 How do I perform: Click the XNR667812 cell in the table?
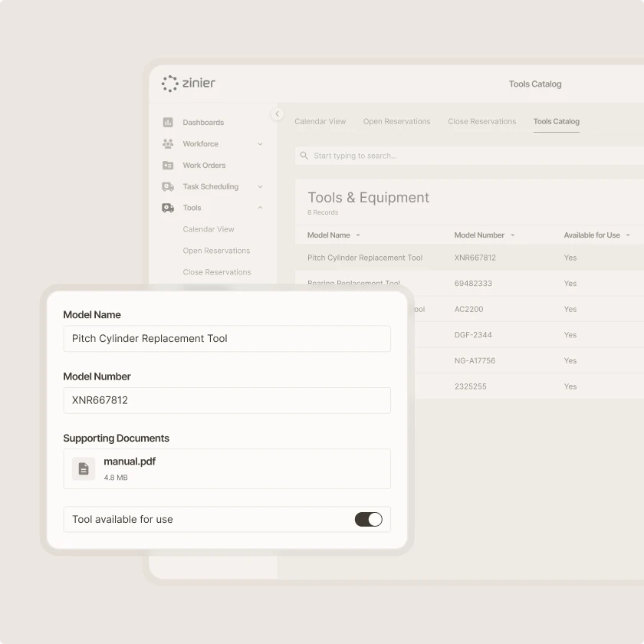tap(475, 258)
